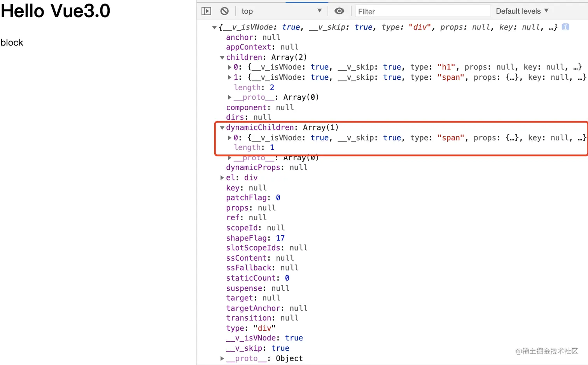Image resolution: width=588 pixels, height=365 pixels.
Task: Click the 'Hello Vue3.0' page heading
Action: 56,11
